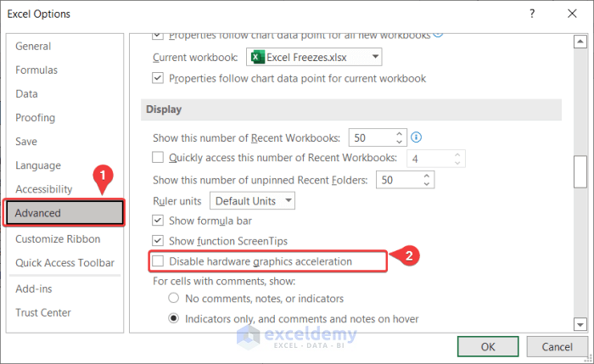The width and height of the screenshot is (594, 364).
Task: Open the Accessibility options category
Action: click(x=43, y=189)
